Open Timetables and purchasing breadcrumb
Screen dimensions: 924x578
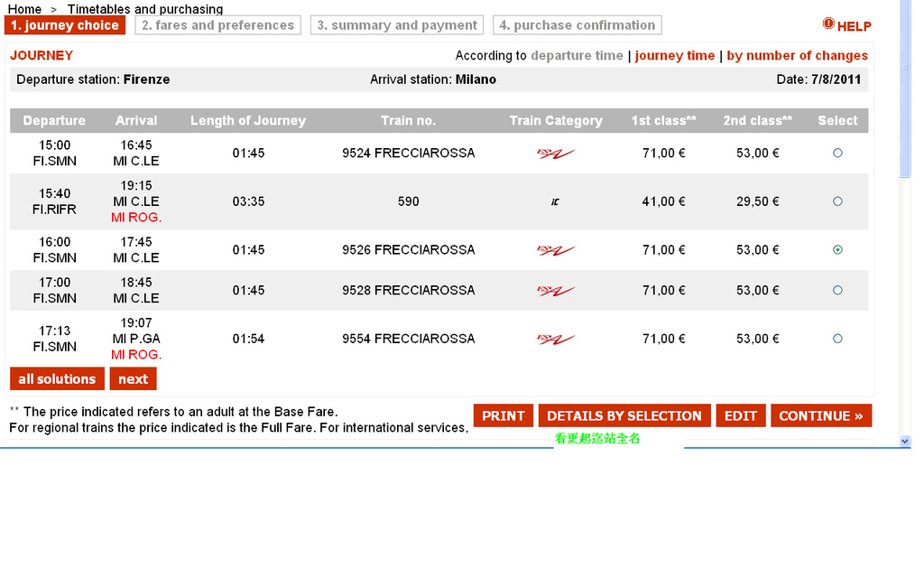click(145, 9)
